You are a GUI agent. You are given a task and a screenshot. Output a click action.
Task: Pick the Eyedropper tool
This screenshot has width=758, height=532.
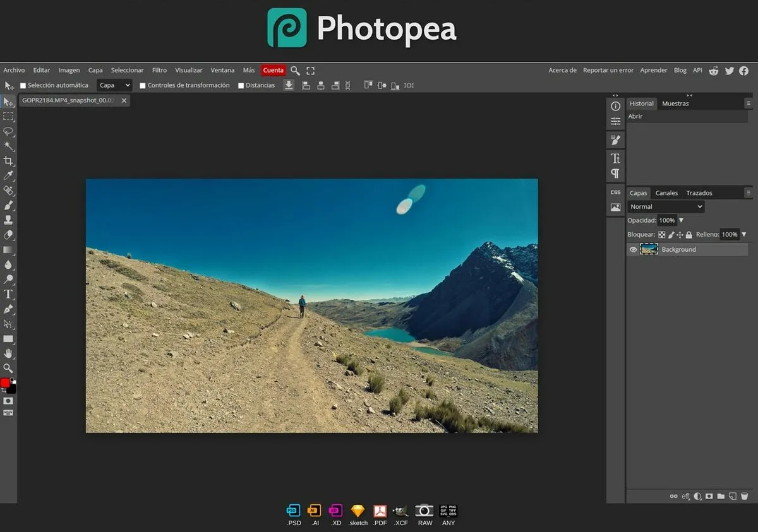click(8, 175)
